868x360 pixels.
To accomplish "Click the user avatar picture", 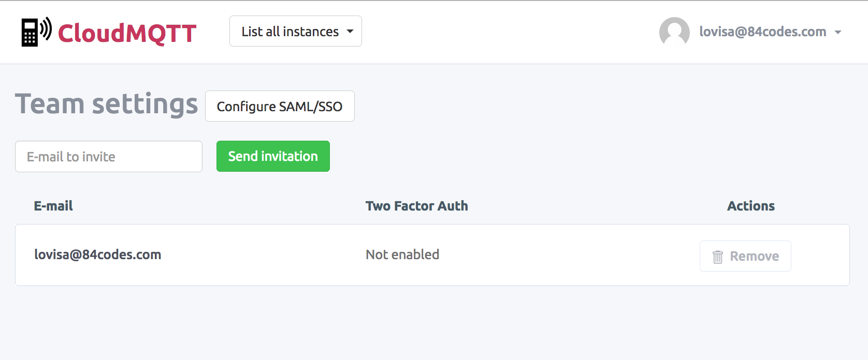I will click(674, 32).
